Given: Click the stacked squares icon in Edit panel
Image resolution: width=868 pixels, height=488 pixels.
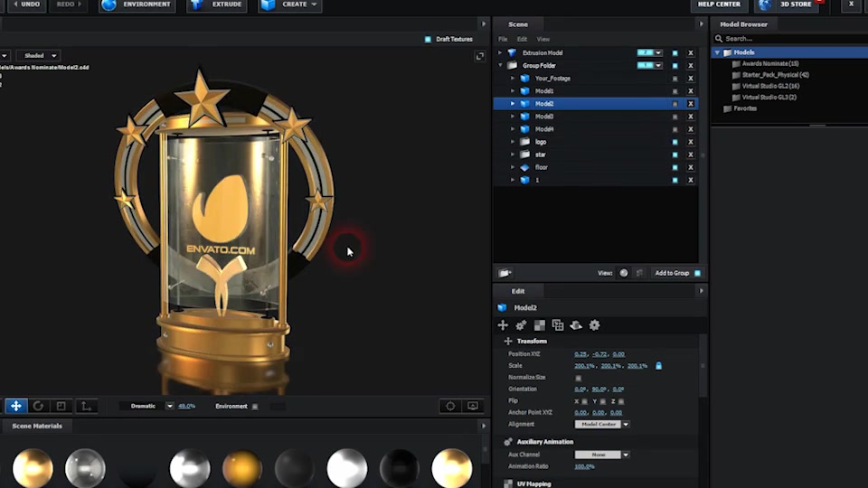Looking at the screenshot, I should click(x=558, y=325).
